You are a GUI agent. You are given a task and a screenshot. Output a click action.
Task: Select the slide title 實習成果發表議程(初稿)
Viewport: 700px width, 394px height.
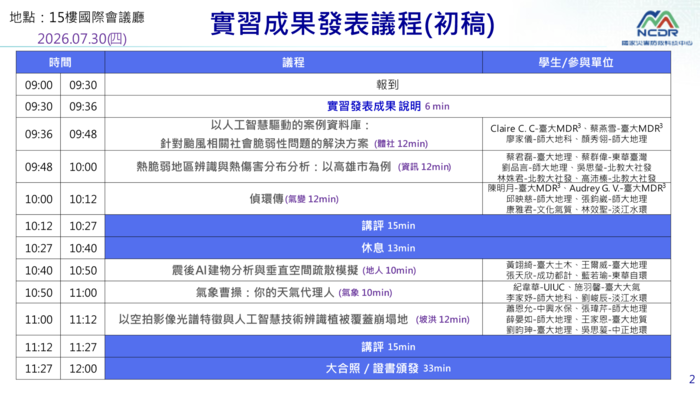click(x=353, y=23)
